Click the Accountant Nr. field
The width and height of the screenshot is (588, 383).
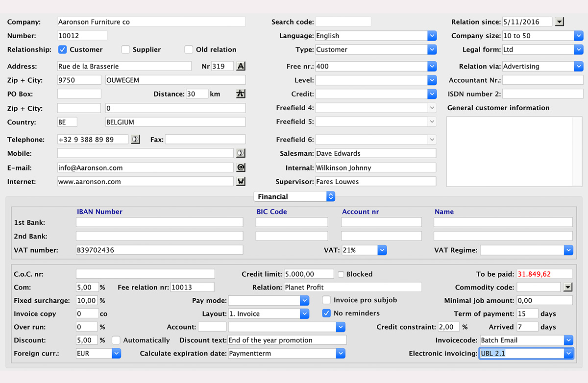pyautogui.click(x=543, y=80)
